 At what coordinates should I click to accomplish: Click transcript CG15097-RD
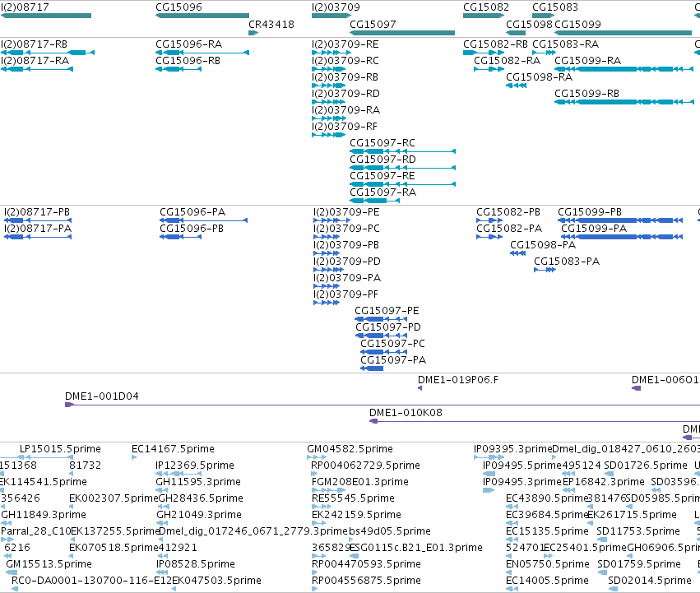403,168
